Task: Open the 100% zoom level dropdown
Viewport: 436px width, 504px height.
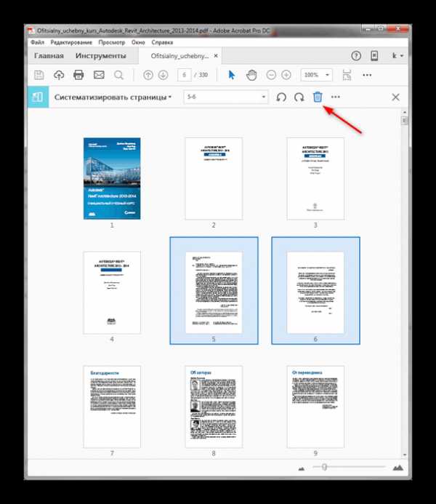Action: (x=316, y=75)
